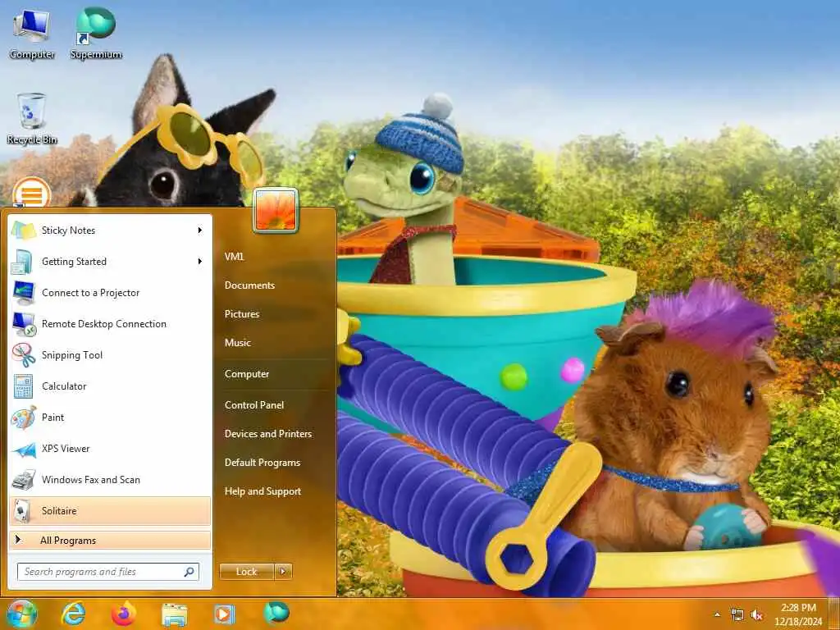Open shutdown options arrow next to Lock

coord(283,572)
